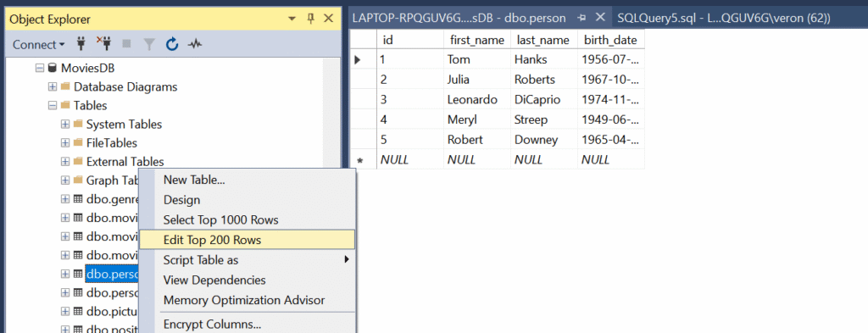Image resolution: width=868 pixels, height=333 pixels.
Task: Select the System Tables tree item
Action: point(124,124)
